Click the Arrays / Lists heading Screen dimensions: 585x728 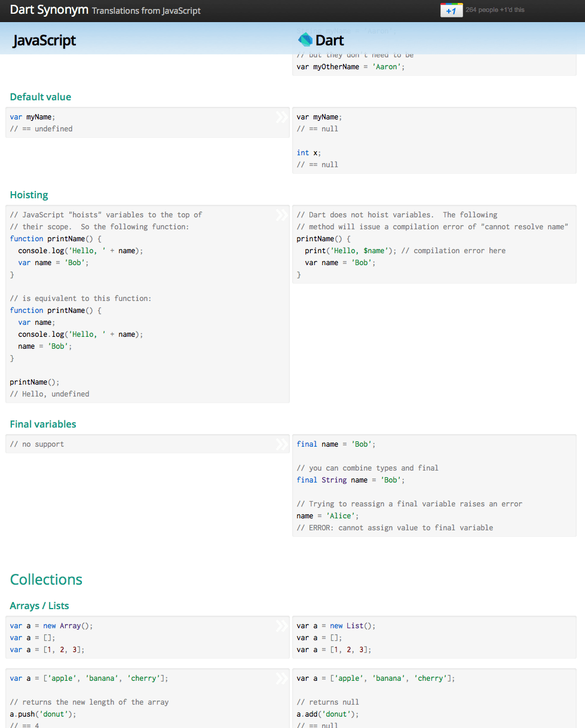[39, 606]
